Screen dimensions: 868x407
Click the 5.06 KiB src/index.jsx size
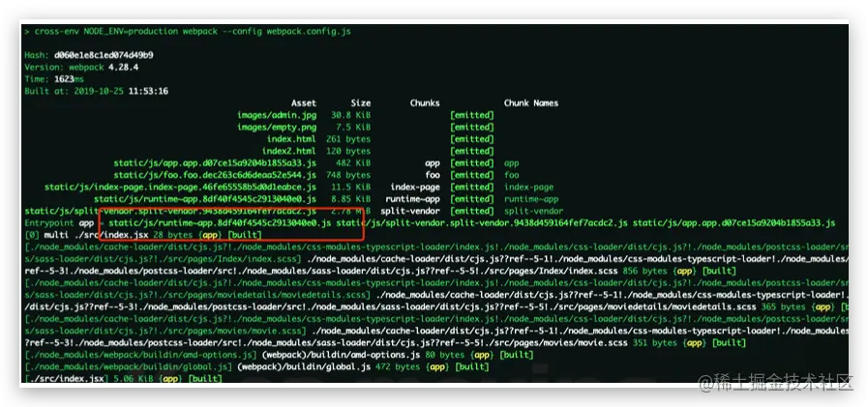pyautogui.click(x=135, y=379)
